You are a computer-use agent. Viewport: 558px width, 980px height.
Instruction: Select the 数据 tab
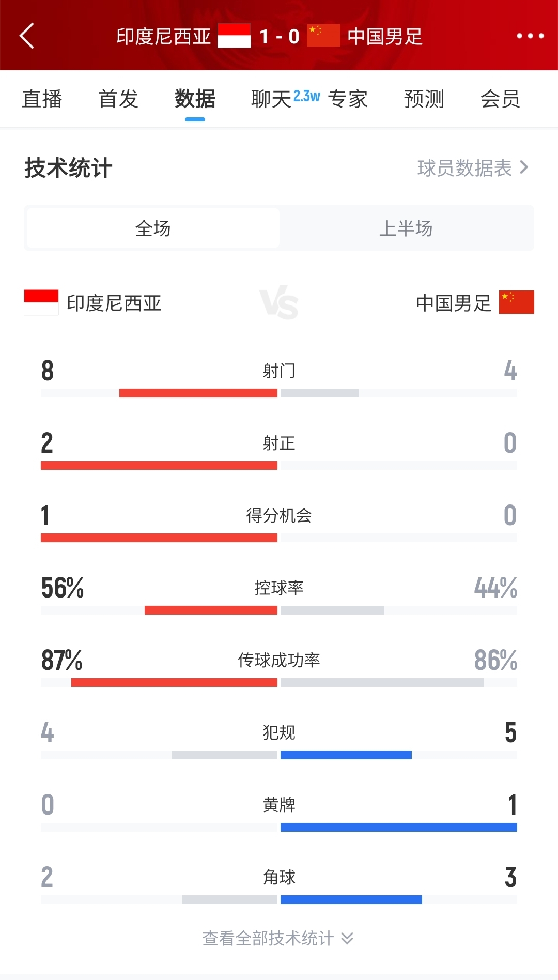pos(195,99)
